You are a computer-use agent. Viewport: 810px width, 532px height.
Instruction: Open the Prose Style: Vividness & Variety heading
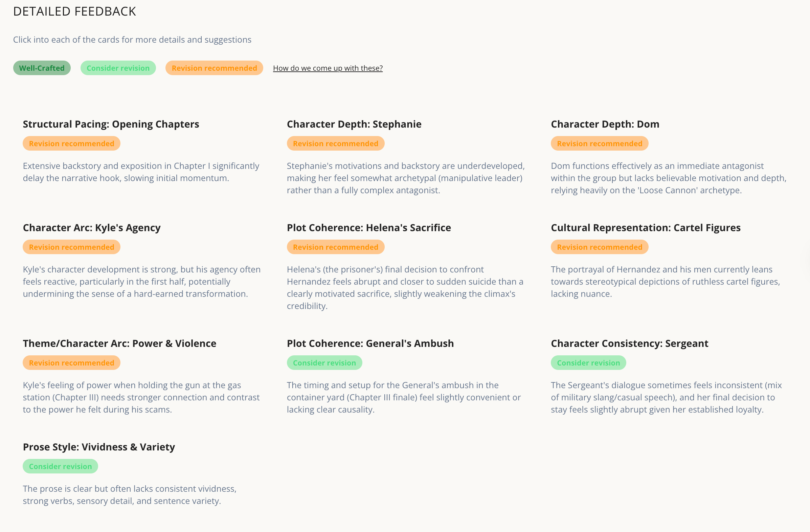click(x=99, y=447)
